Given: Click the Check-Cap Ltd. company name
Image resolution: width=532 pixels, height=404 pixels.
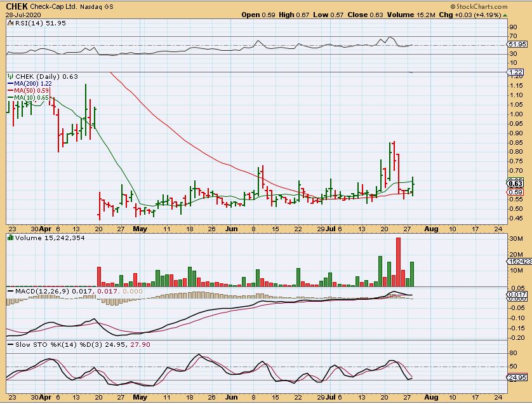Looking at the screenshot, I should coord(54,6).
